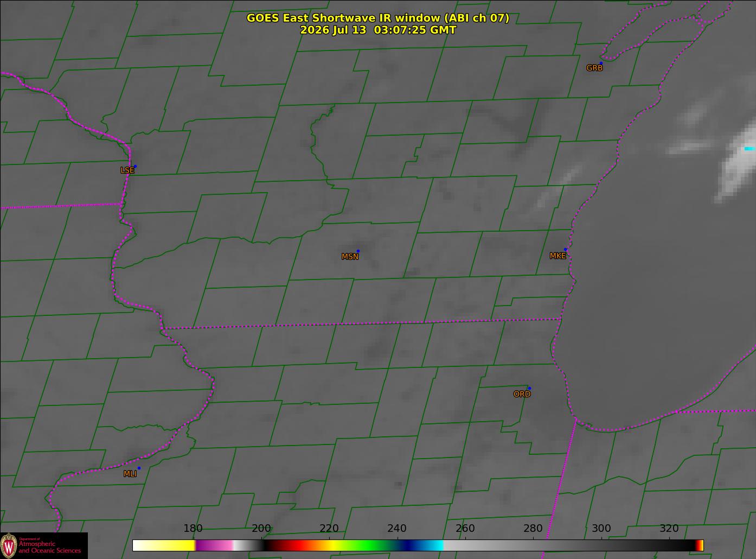Click the 200 tick on the color bar
The height and width of the screenshot is (559, 756).
[x=261, y=528]
